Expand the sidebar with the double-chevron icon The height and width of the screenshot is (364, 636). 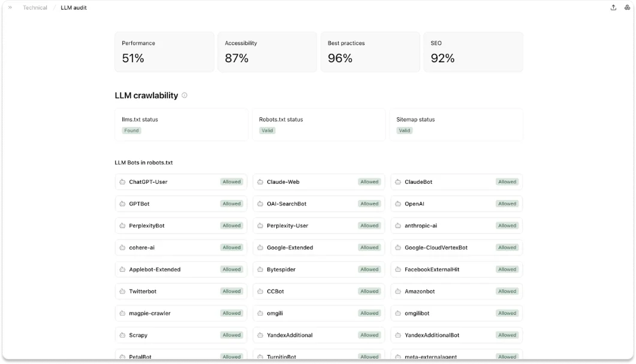point(10,7)
